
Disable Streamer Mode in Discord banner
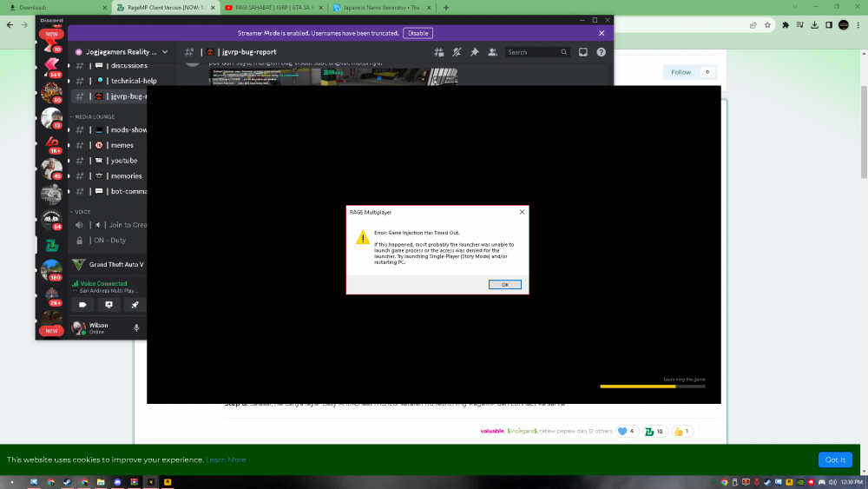[418, 33]
